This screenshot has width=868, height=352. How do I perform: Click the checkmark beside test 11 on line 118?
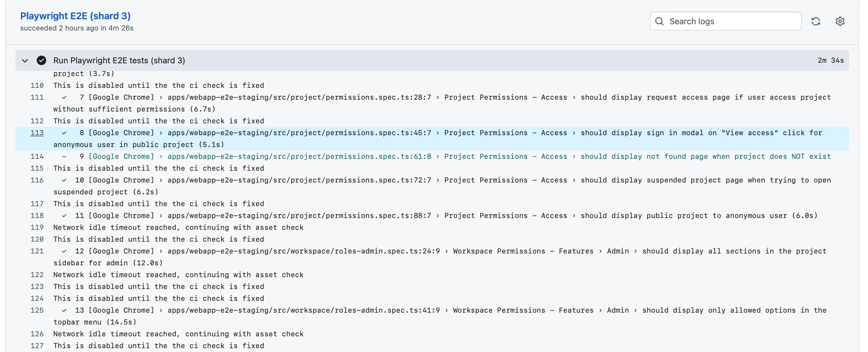click(x=64, y=215)
